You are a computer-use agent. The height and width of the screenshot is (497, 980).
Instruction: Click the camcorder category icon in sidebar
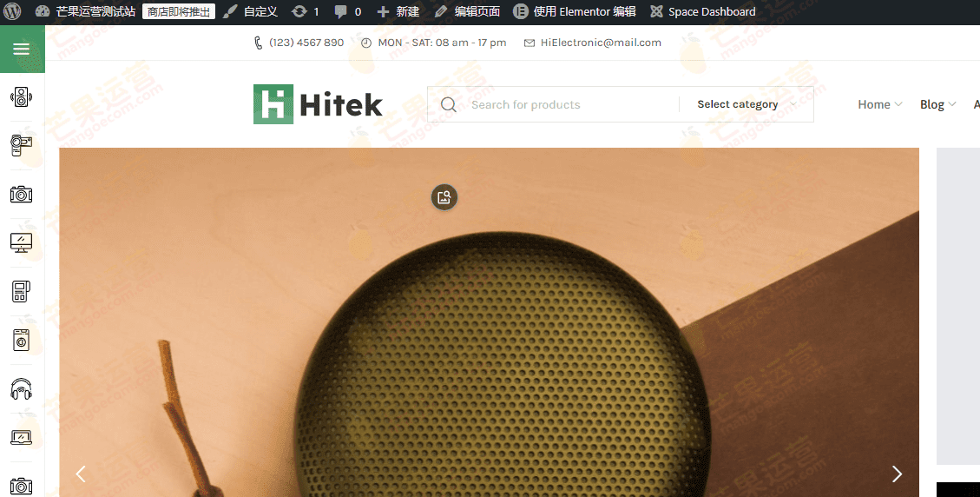tap(21, 145)
